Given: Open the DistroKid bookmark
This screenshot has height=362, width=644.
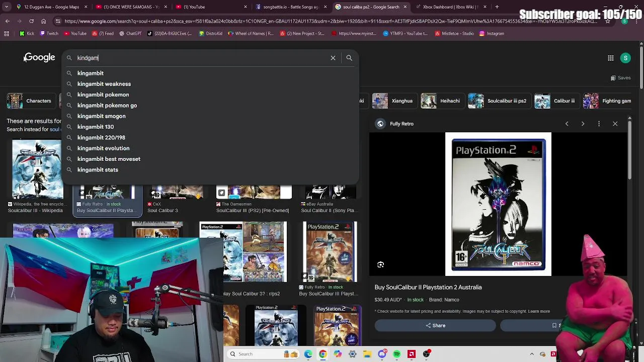Looking at the screenshot, I should 210,34.
